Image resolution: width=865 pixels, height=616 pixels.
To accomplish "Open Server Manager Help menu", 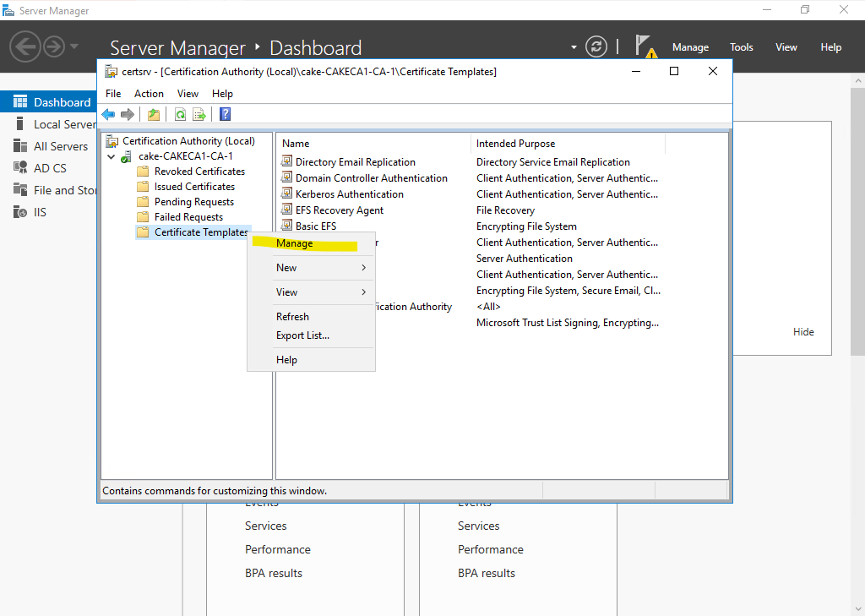I will point(831,47).
